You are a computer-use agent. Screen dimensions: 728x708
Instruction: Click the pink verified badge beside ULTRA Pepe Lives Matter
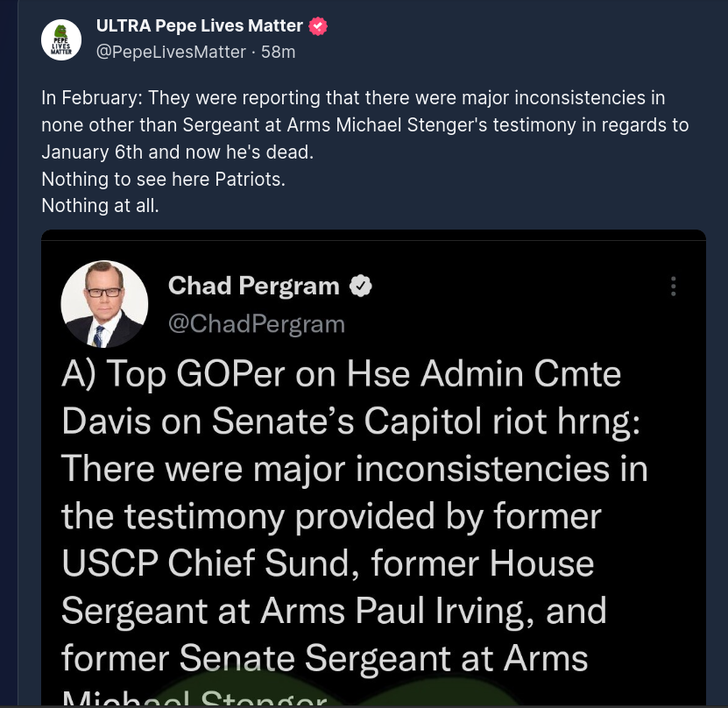pos(319,26)
